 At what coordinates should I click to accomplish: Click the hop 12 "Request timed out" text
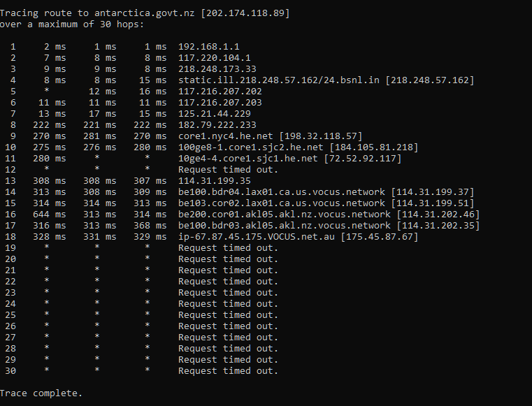click(x=228, y=170)
